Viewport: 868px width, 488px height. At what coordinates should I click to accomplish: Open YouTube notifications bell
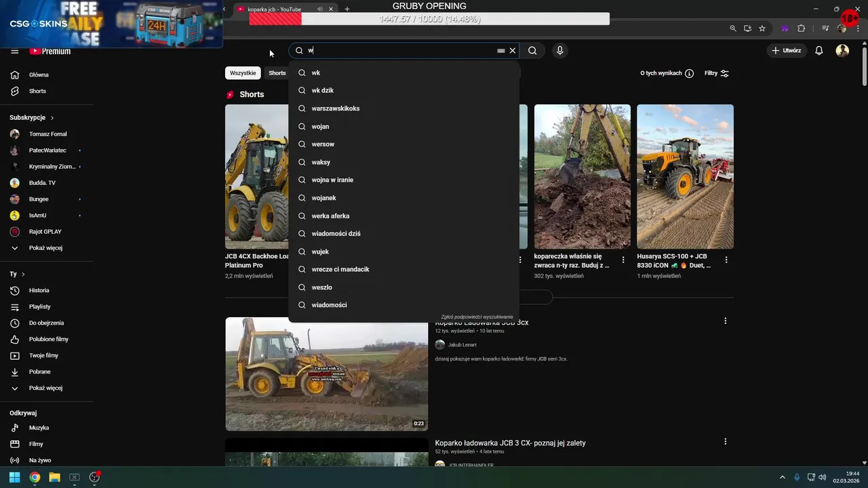(819, 51)
